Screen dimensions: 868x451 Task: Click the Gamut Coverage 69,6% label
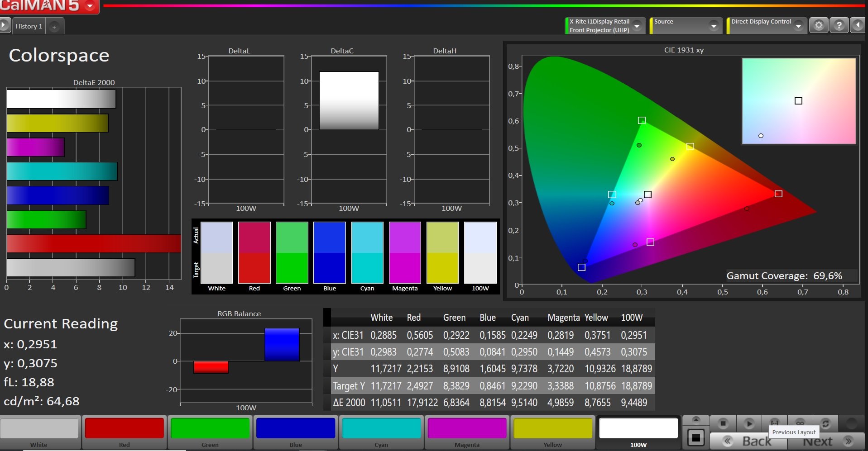pos(784,275)
